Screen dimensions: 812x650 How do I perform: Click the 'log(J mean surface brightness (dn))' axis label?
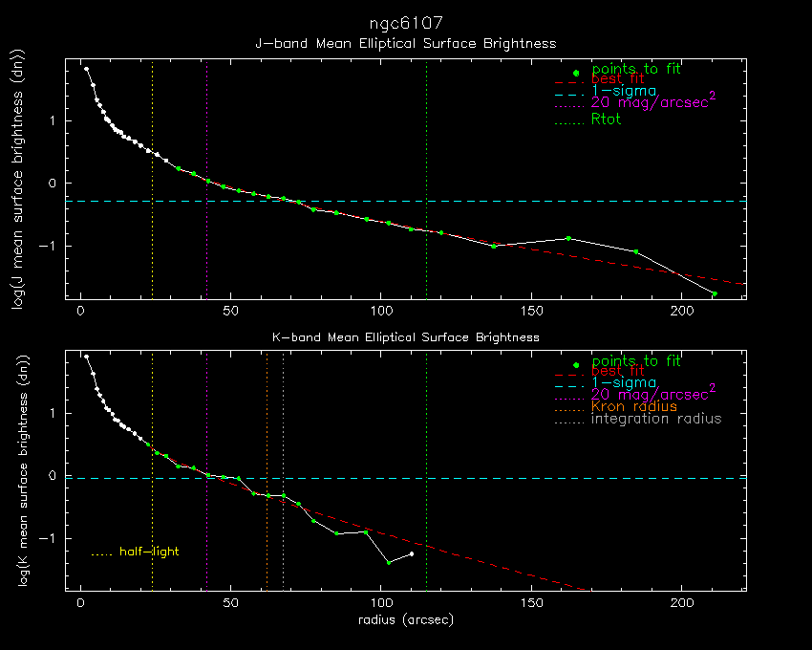18,180
